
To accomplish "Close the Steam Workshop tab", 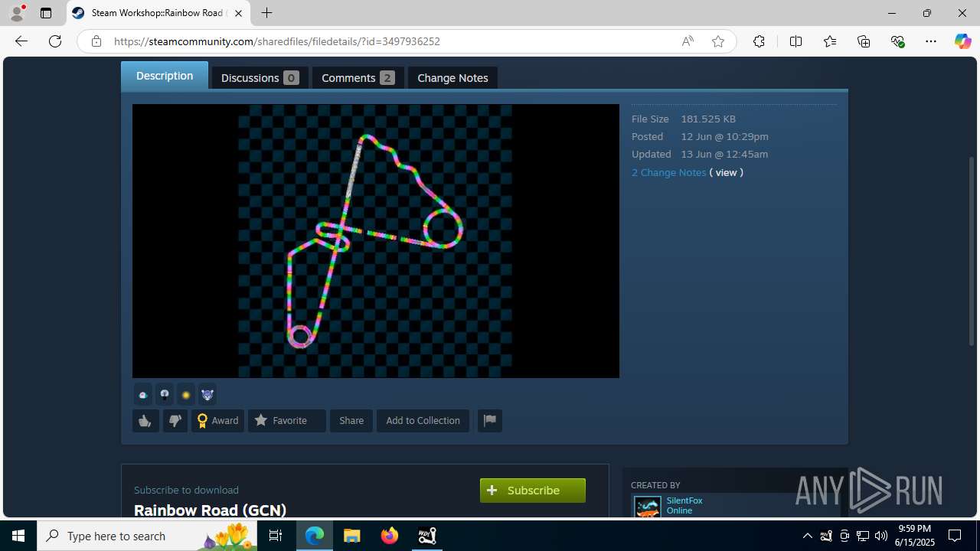I will click(239, 13).
